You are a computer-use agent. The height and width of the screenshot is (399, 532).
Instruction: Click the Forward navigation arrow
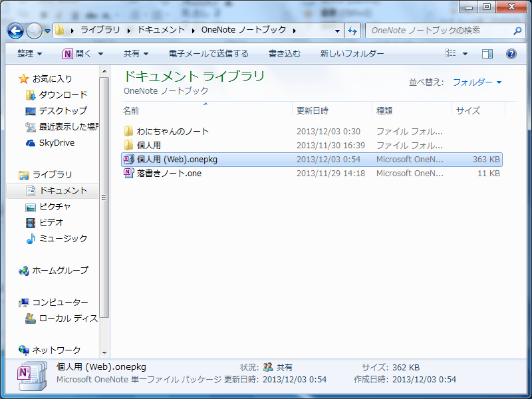[34, 31]
